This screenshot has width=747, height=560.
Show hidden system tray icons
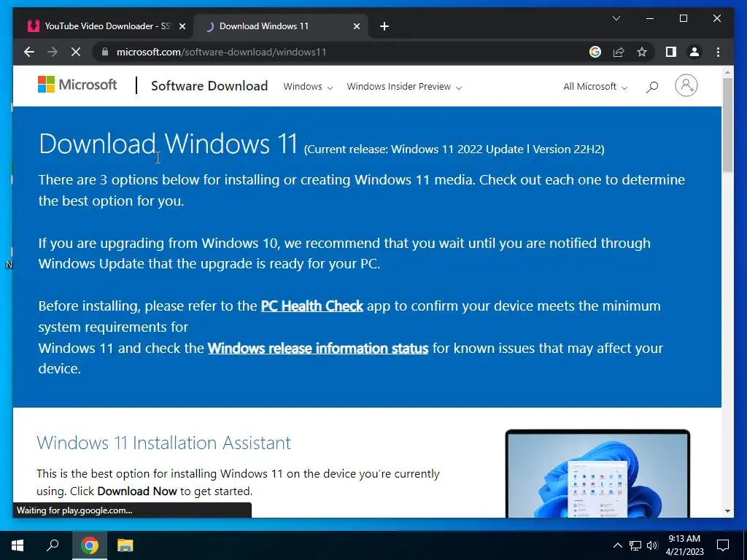pyautogui.click(x=617, y=545)
